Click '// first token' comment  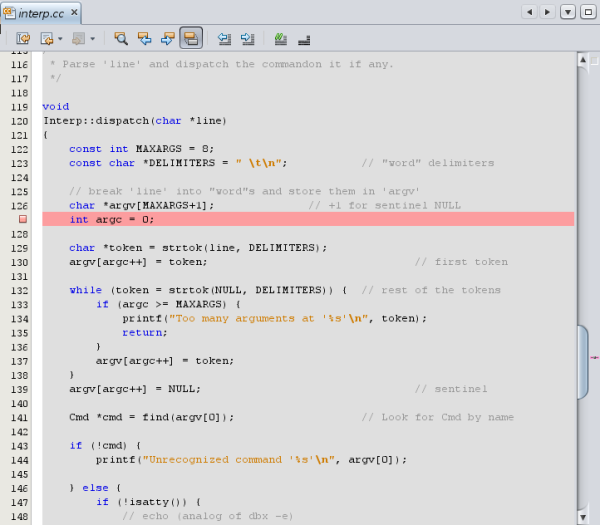click(x=461, y=262)
